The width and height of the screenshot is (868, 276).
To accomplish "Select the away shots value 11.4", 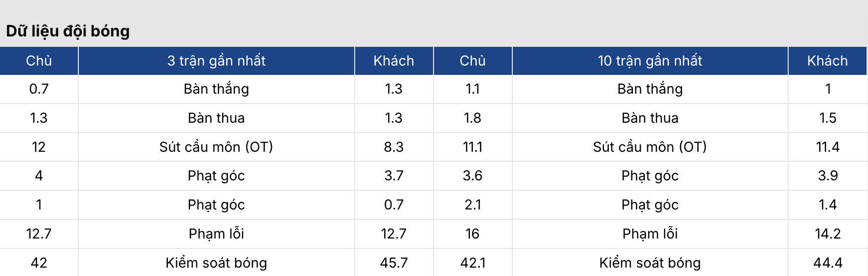I will coord(828,147).
